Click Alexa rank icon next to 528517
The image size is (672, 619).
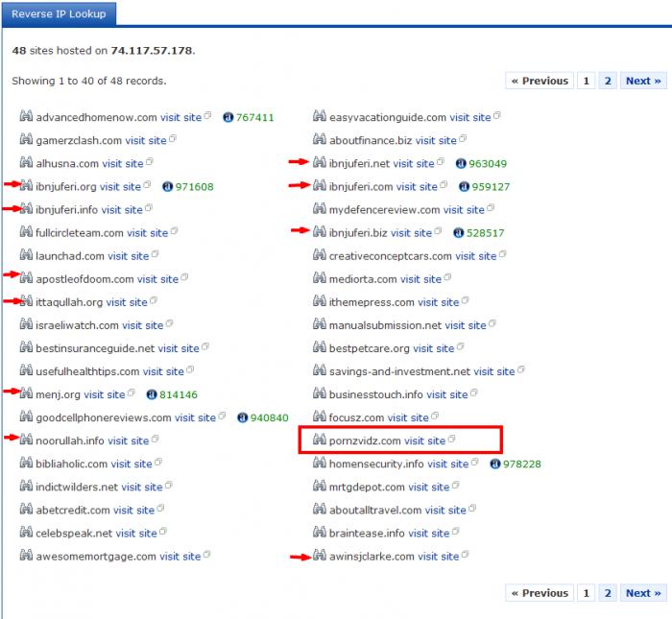459,233
